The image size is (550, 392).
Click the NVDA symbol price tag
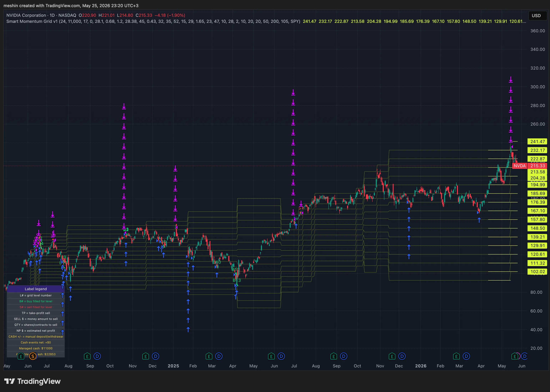(x=520, y=166)
